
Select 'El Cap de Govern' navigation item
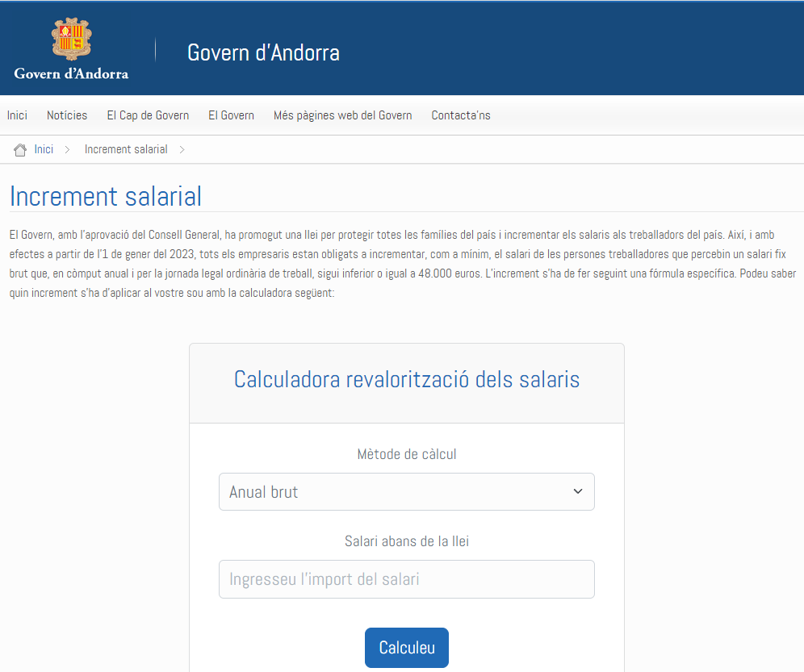(x=148, y=115)
